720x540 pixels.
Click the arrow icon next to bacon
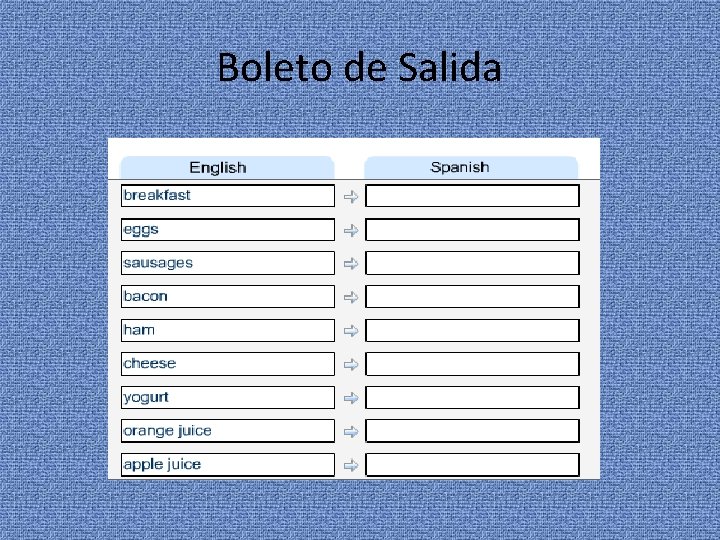[x=351, y=297]
